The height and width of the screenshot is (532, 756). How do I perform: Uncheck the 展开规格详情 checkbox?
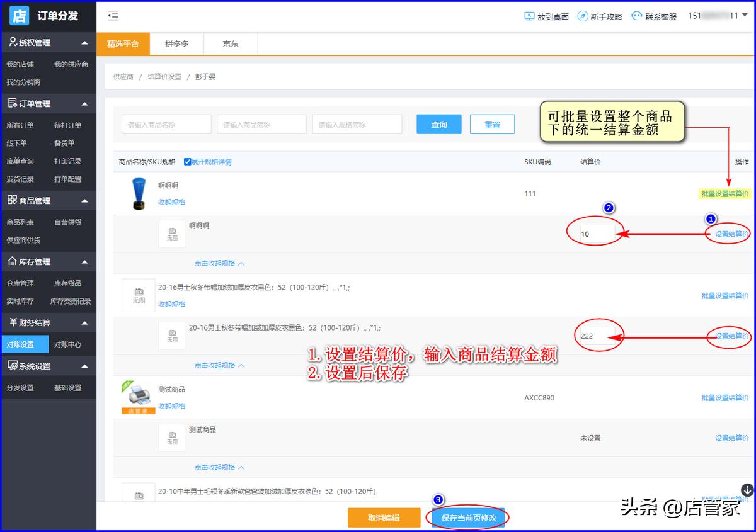pos(186,162)
